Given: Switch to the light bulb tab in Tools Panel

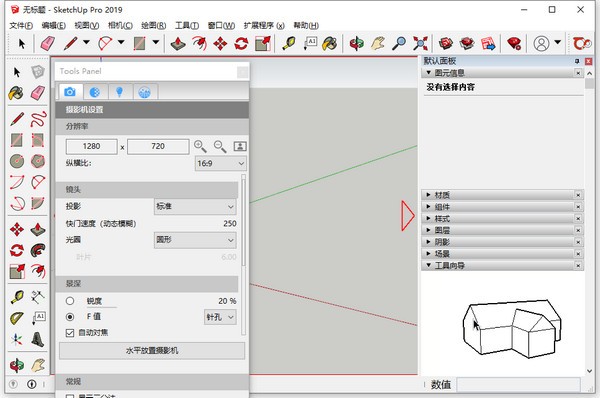Looking at the screenshot, I should click(x=119, y=92).
